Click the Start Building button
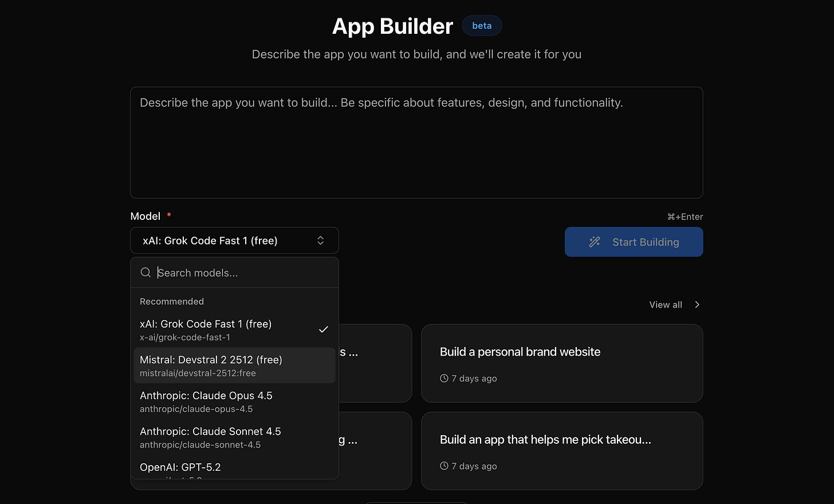 (x=634, y=242)
